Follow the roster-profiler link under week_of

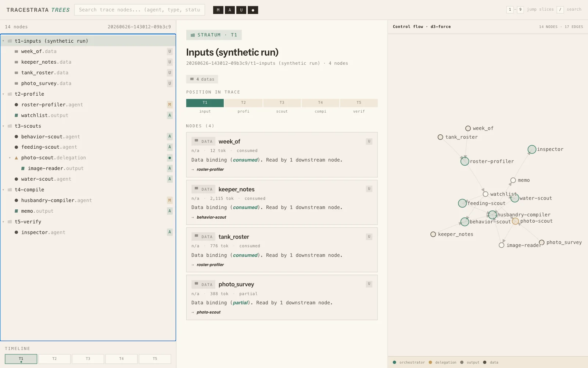coord(210,170)
